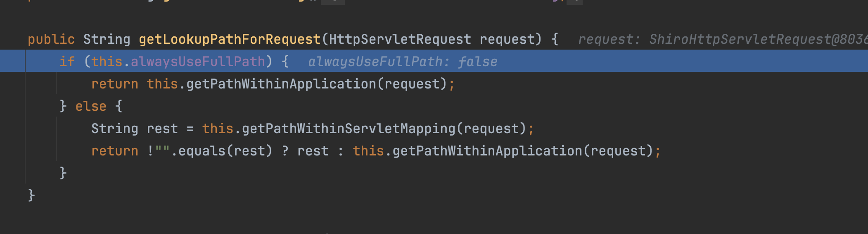Image resolution: width=868 pixels, height=234 pixels.
Task: Click the empty string literal before equals
Action: [162, 151]
